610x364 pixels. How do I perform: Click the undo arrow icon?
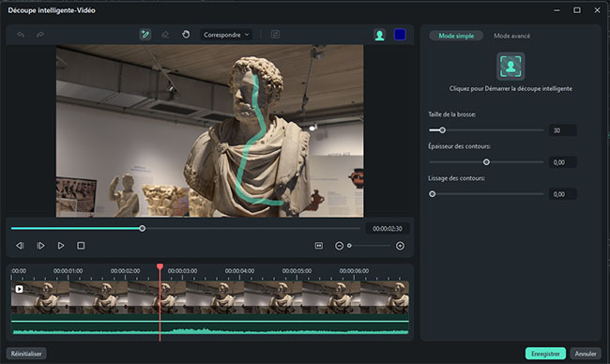click(21, 35)
